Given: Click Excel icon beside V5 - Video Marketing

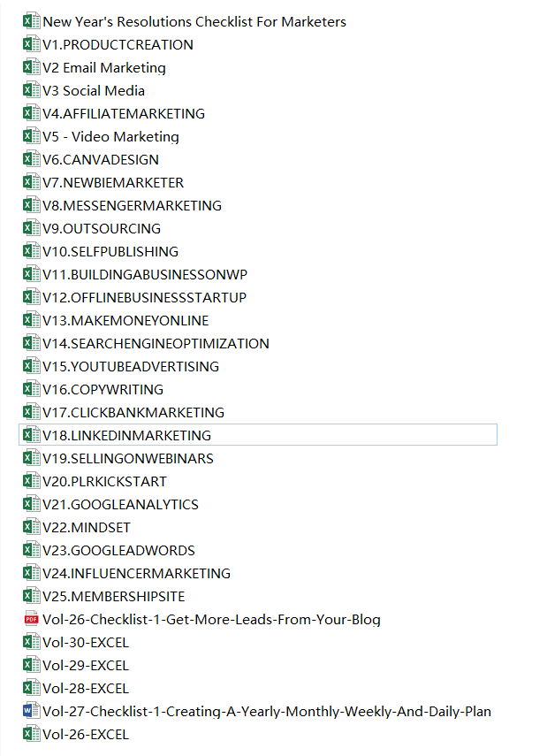Looking at the screenshot, I should point(31,136).
